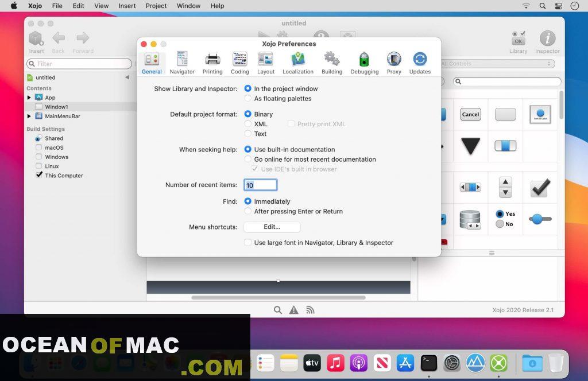Open the Music app in the Dock

point(335,363)
